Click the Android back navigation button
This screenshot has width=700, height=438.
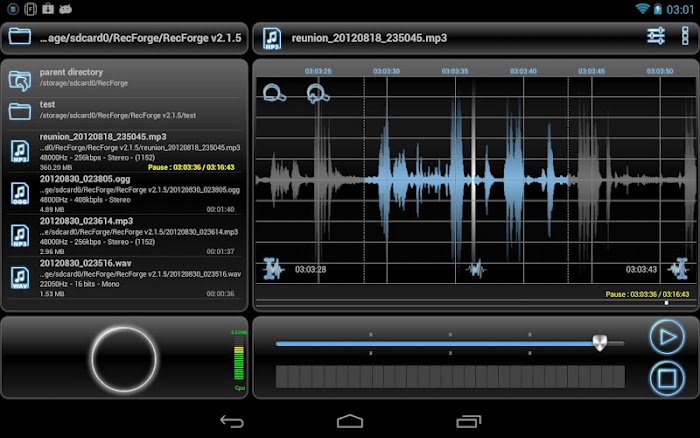232,421
